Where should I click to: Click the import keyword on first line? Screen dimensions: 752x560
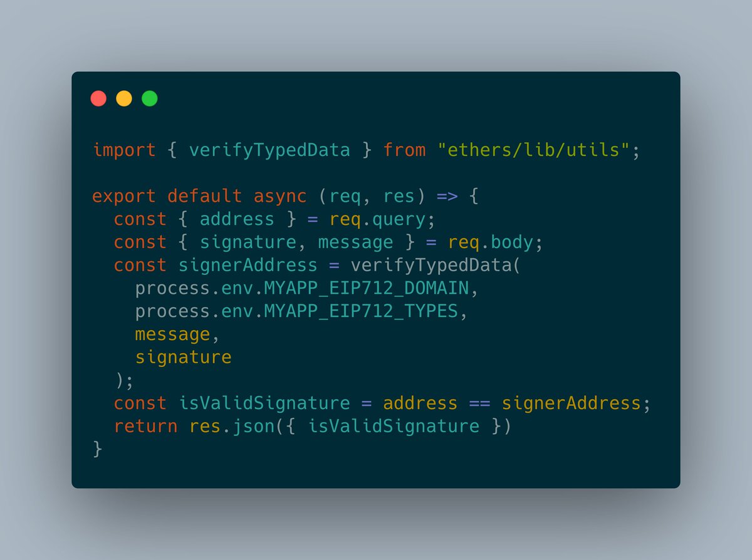(x=124, y=151)
